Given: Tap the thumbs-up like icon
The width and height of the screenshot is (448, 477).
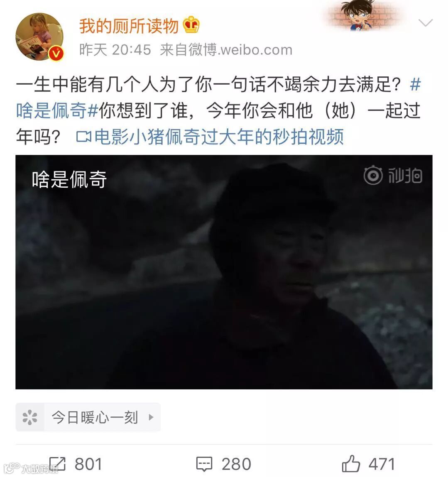Looking at the screenshot, I should 351,464.
